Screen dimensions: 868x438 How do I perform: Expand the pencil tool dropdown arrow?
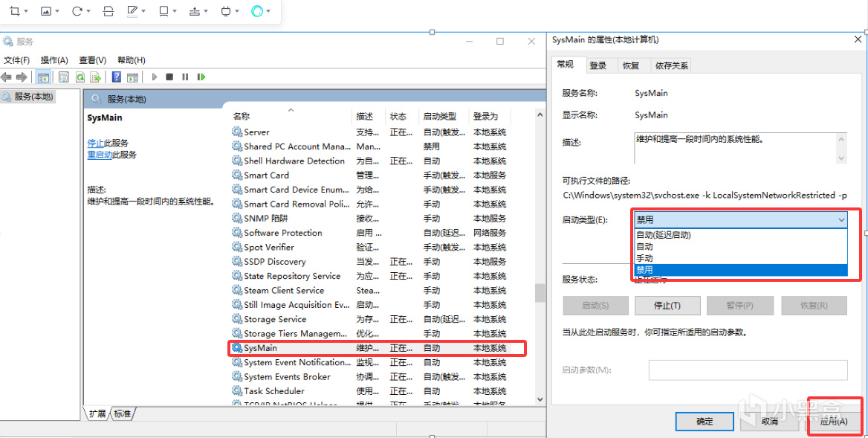[x=144, y=11]
